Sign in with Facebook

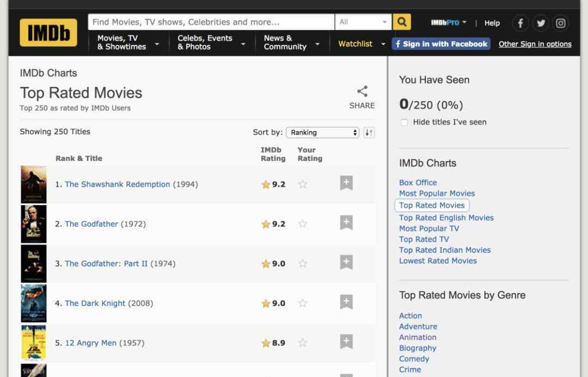(441, 44)
